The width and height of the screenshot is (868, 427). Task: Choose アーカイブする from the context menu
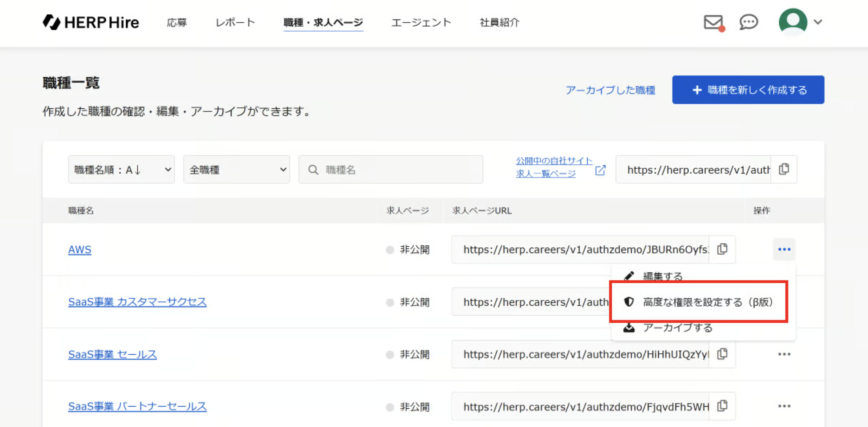pyautogui.click(x=677, y=328)
